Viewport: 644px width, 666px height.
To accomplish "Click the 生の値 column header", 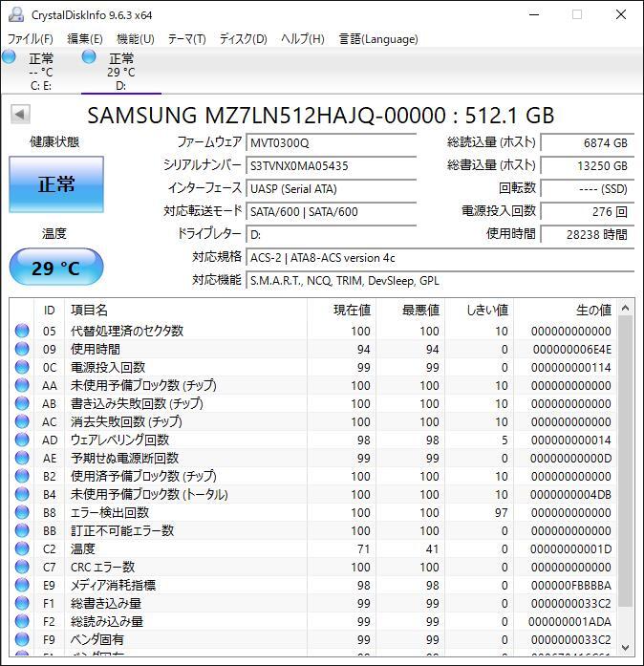I will coord(565,310).
